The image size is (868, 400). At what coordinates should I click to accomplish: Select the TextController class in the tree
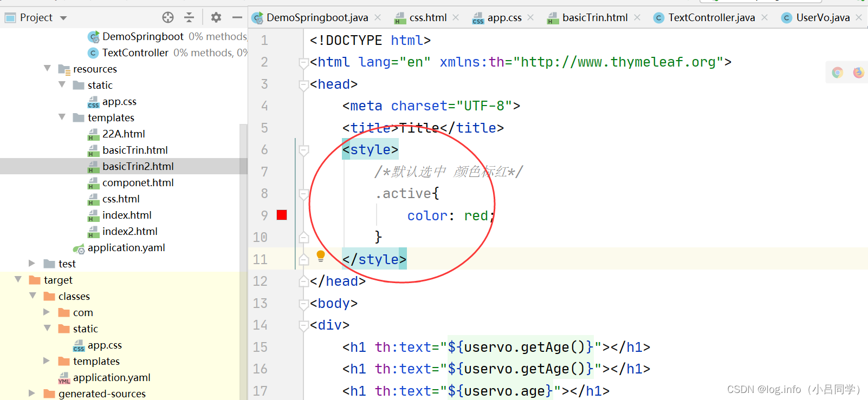(135, 53)
